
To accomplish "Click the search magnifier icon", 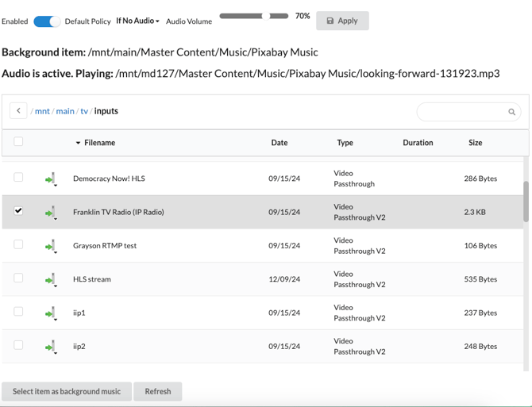I will coord(511,112).
